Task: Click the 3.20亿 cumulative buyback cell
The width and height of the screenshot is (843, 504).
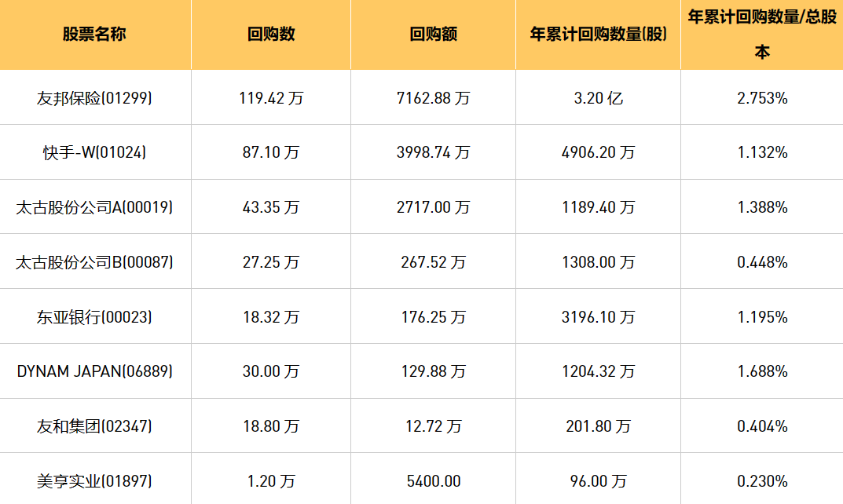Action: pyautogui.click(x=598, y=98)
